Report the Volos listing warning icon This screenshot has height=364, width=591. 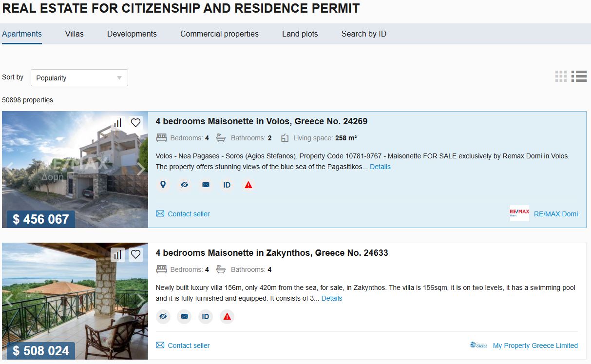[x=248, y=185]
